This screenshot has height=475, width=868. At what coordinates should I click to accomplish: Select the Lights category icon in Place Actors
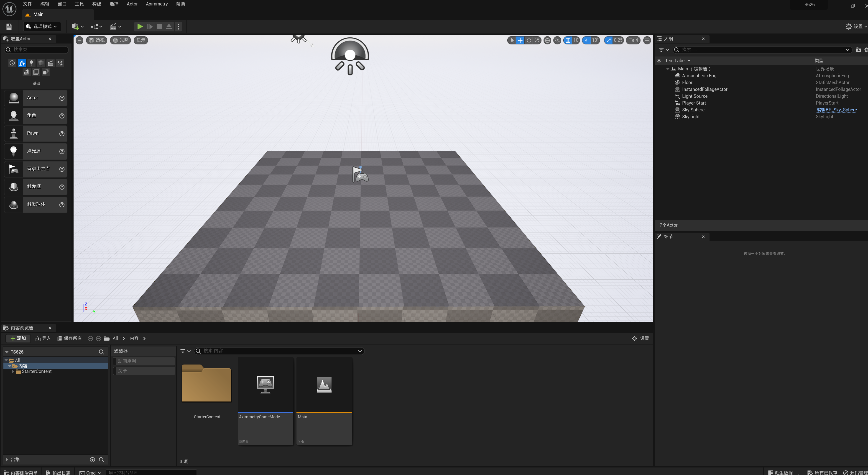tap(31, 63)
